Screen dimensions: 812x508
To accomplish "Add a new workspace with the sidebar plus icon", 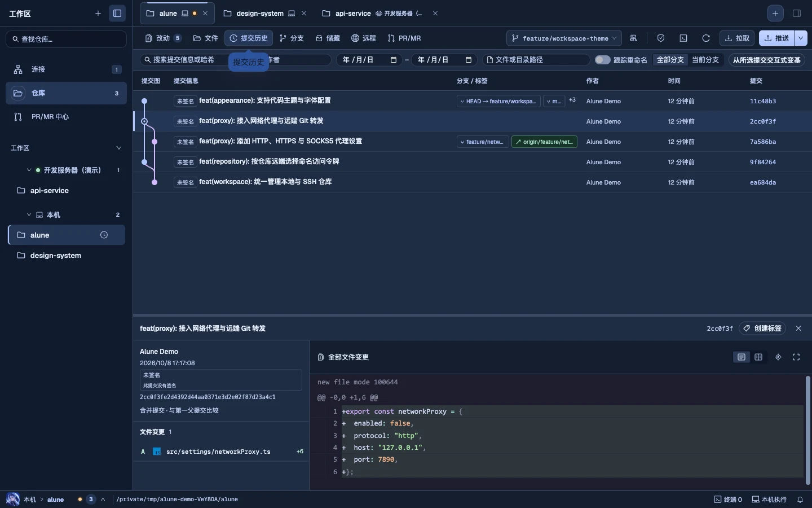I will (98, 13).
